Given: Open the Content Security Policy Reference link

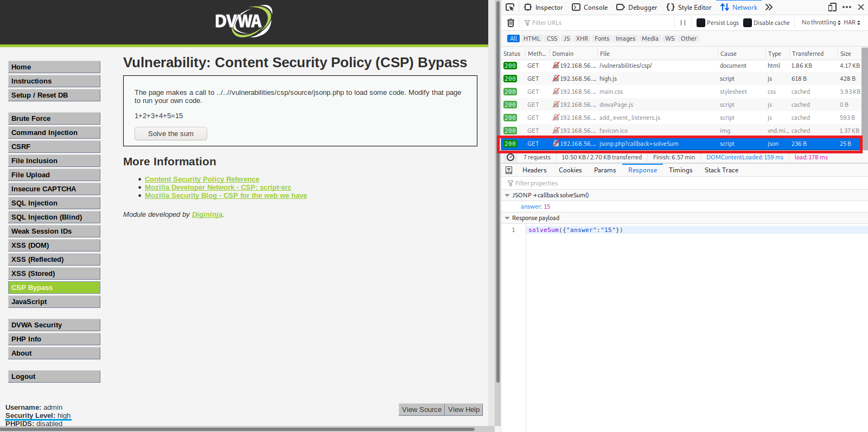Looking at the screenshot, I should [202, 179].
